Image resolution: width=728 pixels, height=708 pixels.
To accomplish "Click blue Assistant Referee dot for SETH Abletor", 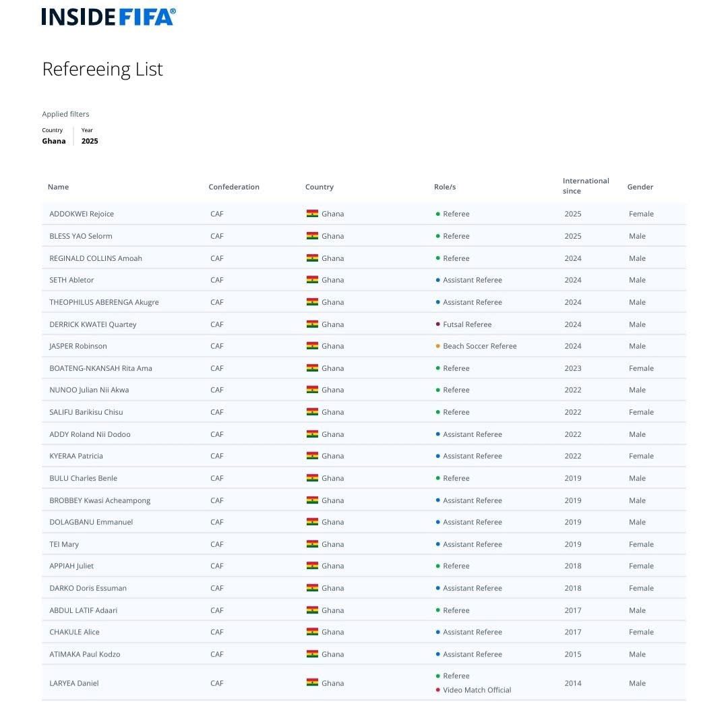I will (437, 280).
